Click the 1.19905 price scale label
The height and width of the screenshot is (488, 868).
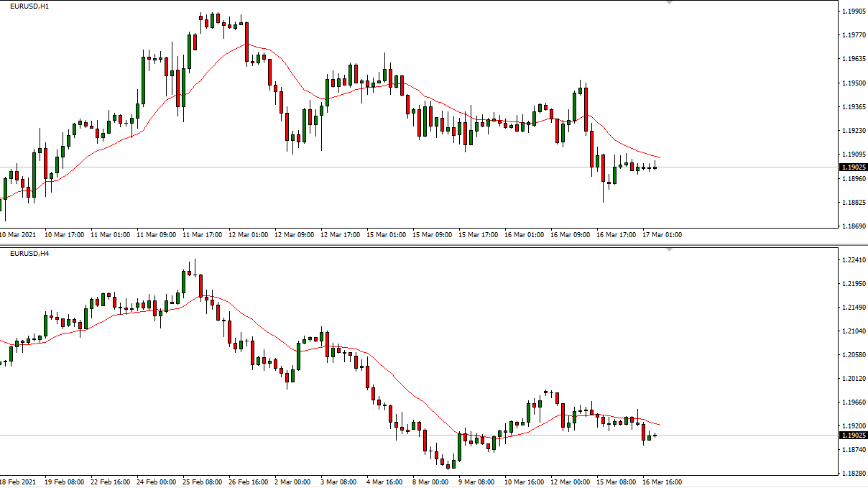[x=855, y=11]
